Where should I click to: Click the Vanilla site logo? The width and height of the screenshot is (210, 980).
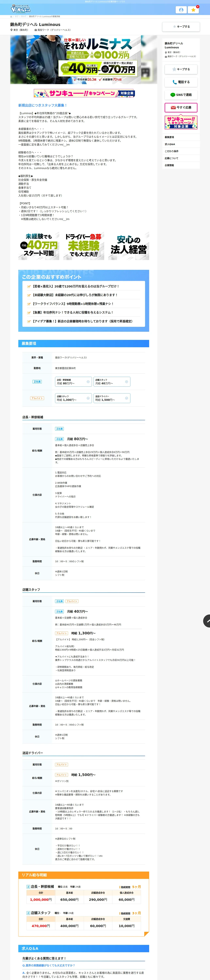[x=21, y=9]
